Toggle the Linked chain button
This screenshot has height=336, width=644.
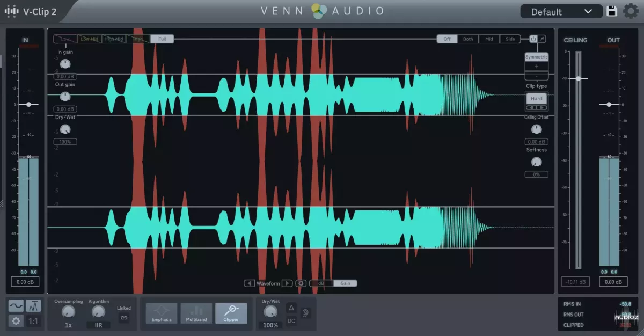[124, 318]
